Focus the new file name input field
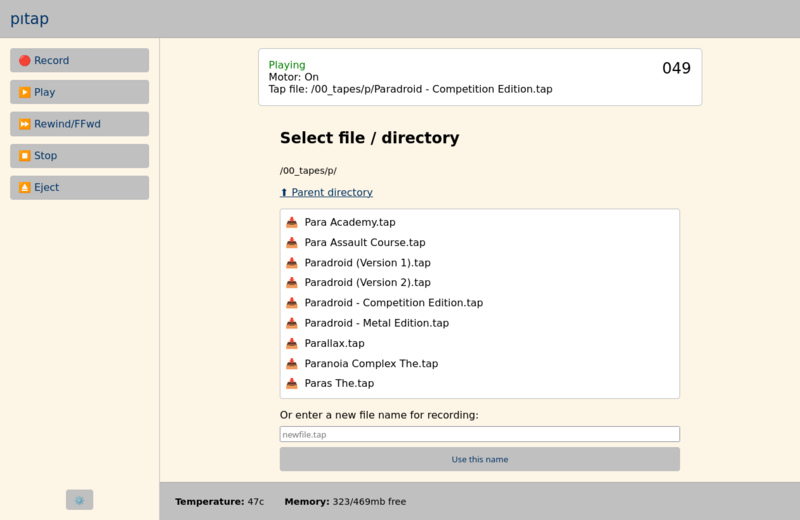Image resolution: width=800 pixels, height=520 pixels. point(480,434)
